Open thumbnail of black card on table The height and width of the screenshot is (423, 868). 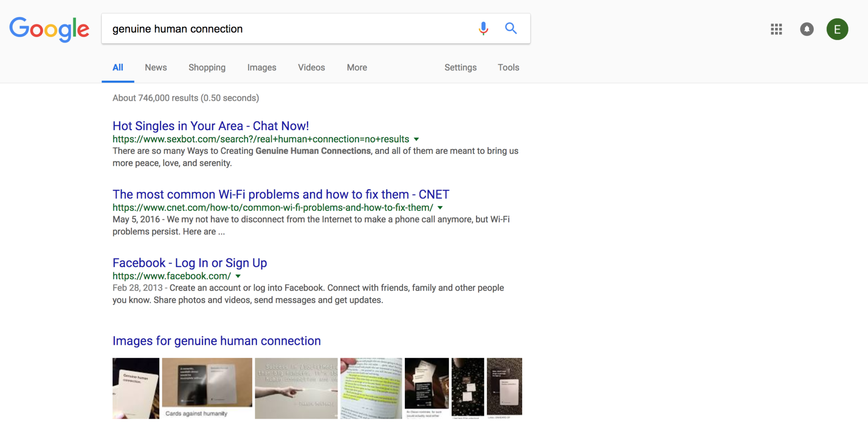[x=427, y=388]
